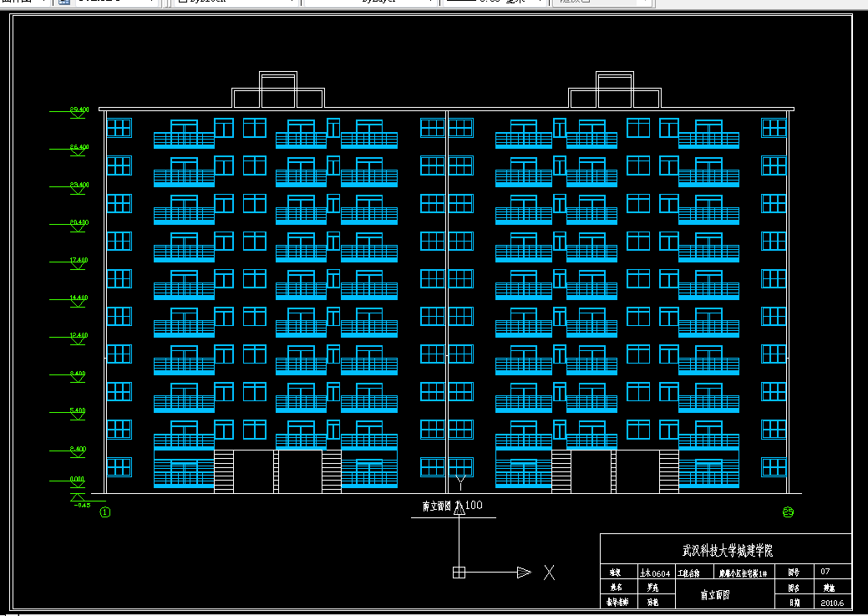Click the UCS X axis label
Screen dimensions: 868x616
549,573
